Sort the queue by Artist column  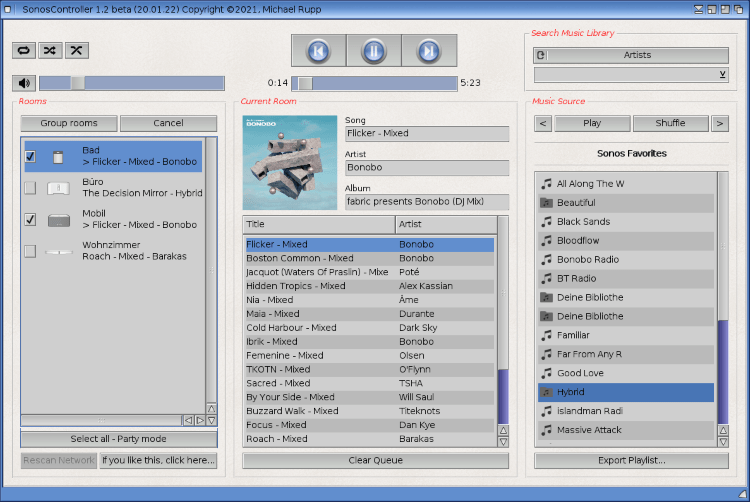[x=445, y=225]
